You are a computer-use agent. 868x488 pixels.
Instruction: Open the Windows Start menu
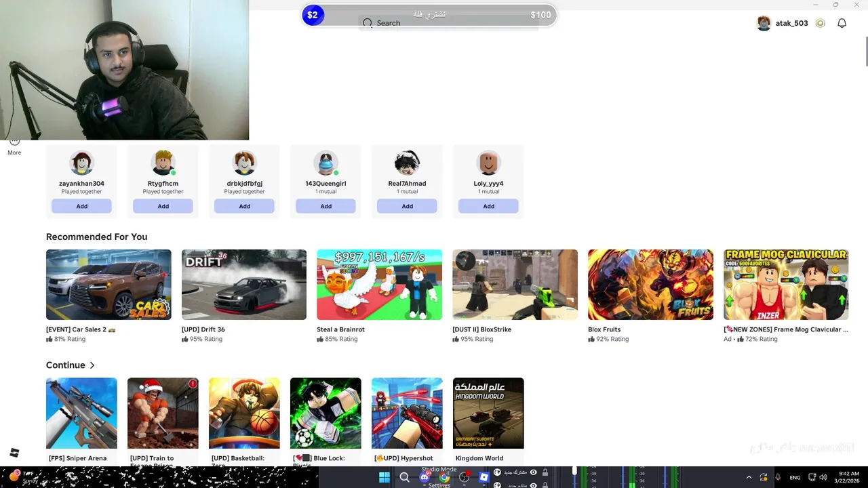tap(384, 478)
